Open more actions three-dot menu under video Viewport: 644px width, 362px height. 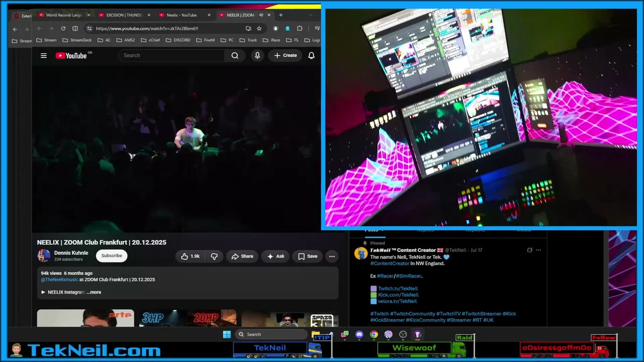point(332,256)
